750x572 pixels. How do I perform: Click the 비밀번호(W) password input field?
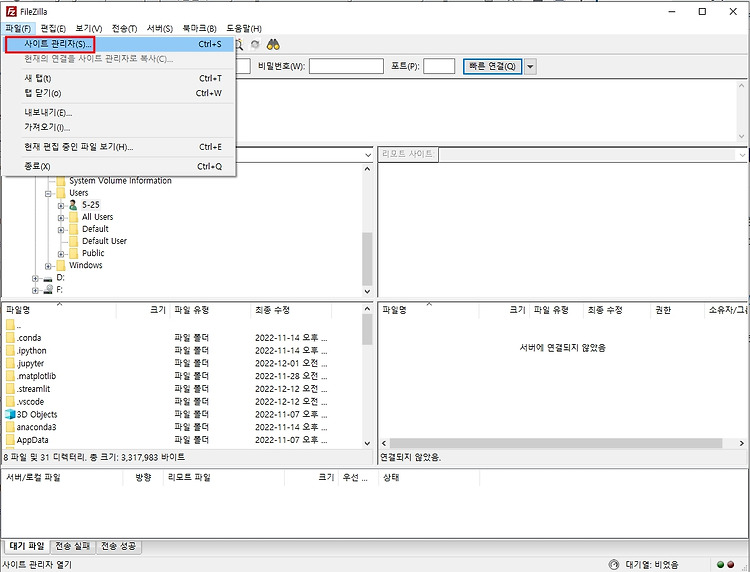[346, 66]
